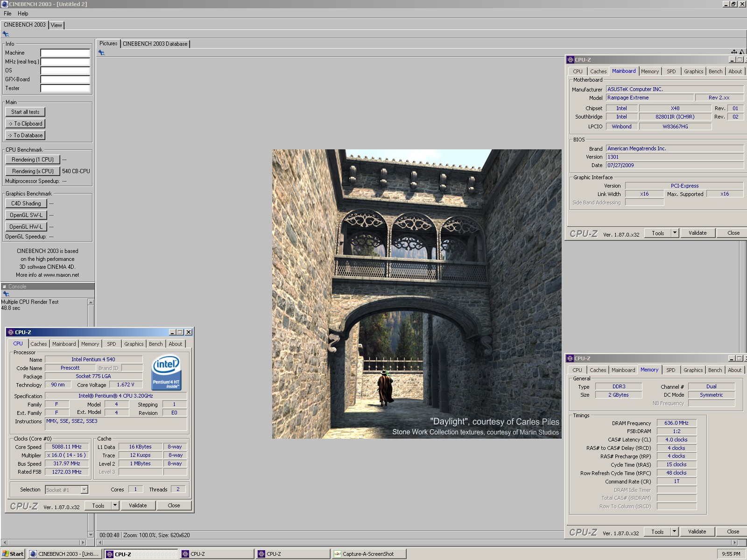
Task: Start the C4D Shading benchmark
Action: point(26,203)
